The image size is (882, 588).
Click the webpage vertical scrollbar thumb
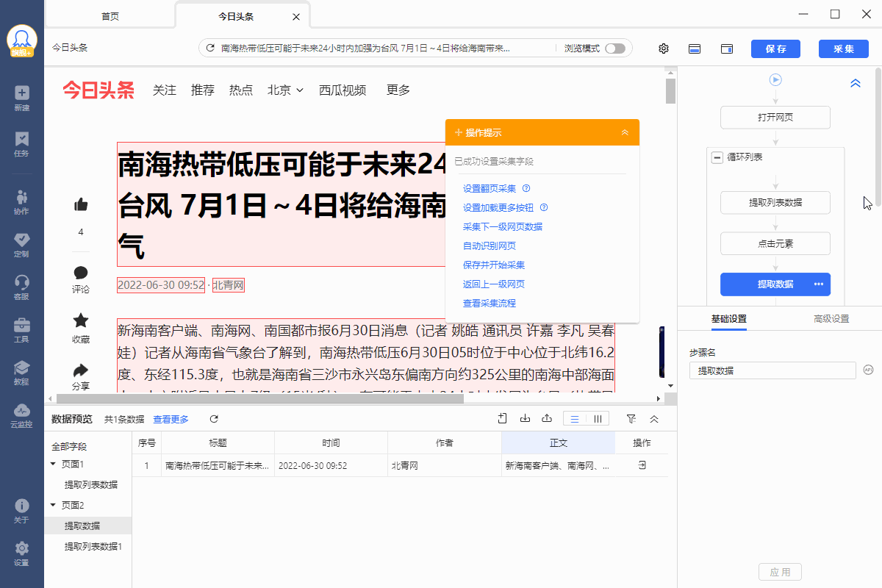[670, 91]
